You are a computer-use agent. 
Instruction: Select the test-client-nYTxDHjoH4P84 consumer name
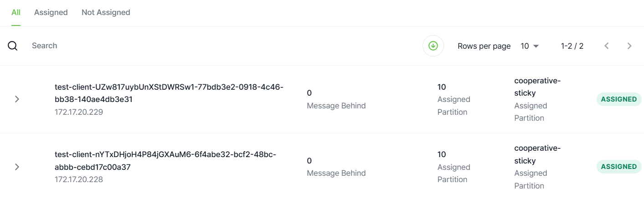pyautogui.click(x=165, y=161)
